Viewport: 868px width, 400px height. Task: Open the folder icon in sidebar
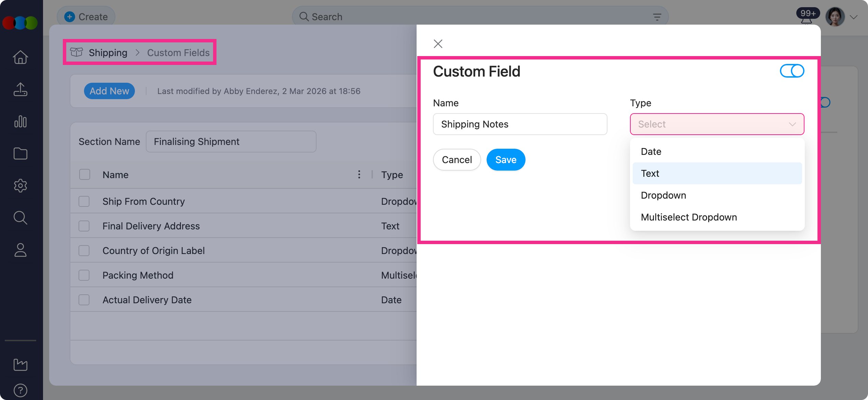pyautogui.click(x=20, y=154)
